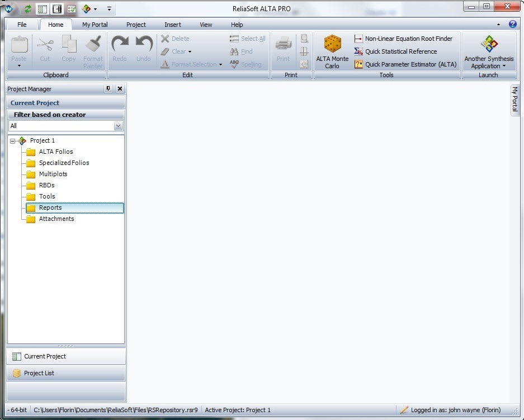Open the View ribbon tab
This screenshot has height=420, width=524.
(206, 25)
